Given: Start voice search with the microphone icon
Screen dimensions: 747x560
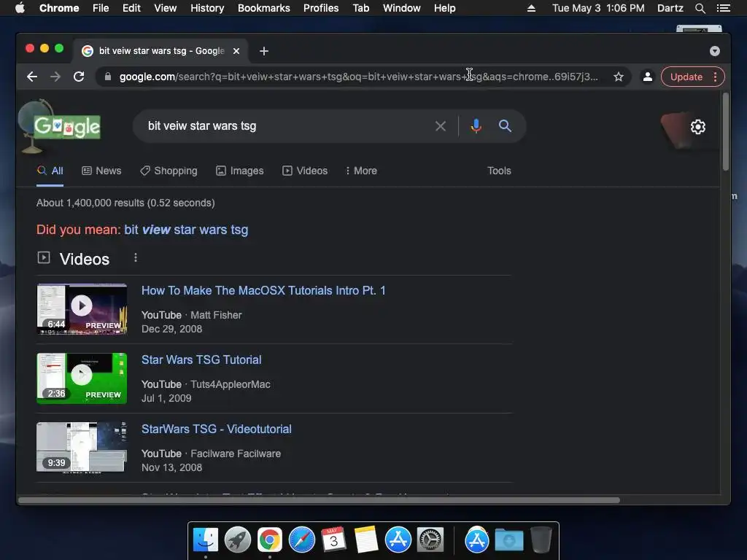Looking at the screenshot, I should (x=476, y=126).
